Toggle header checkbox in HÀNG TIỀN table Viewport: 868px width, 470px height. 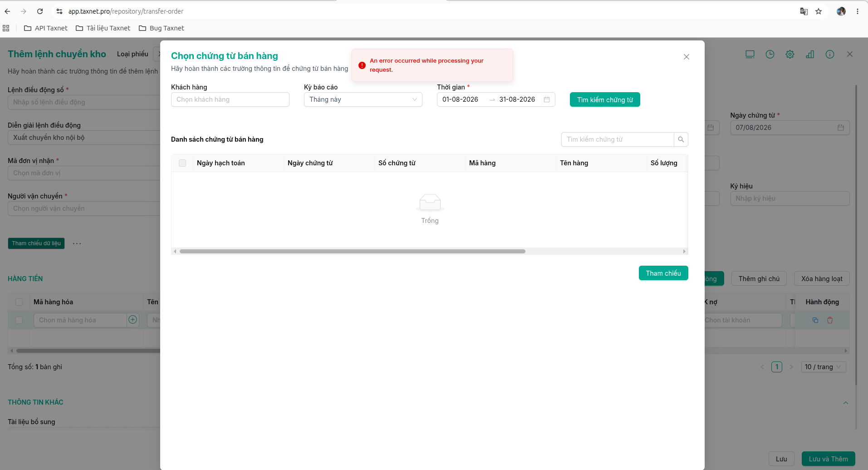click(19, 302)
